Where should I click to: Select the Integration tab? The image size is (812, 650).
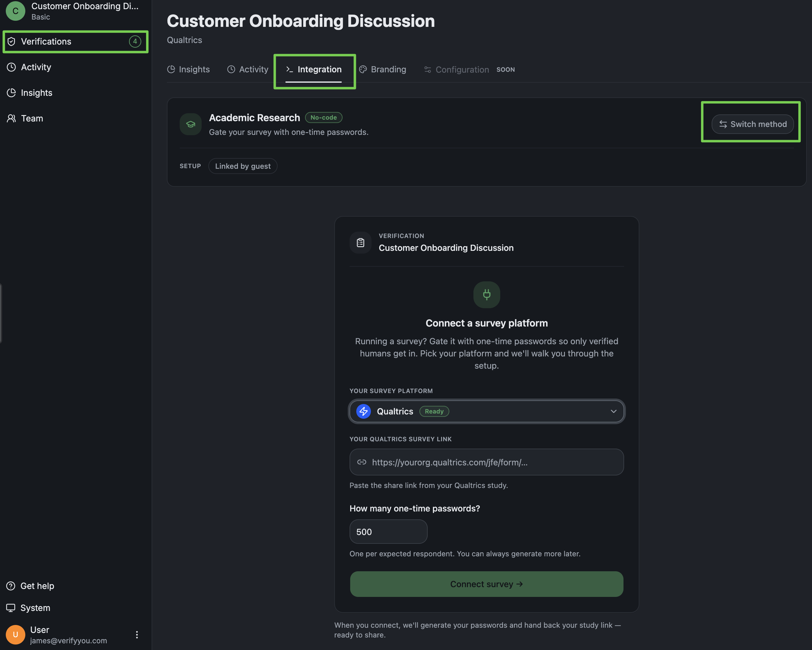pyautogui.click(x=314, y=69)
